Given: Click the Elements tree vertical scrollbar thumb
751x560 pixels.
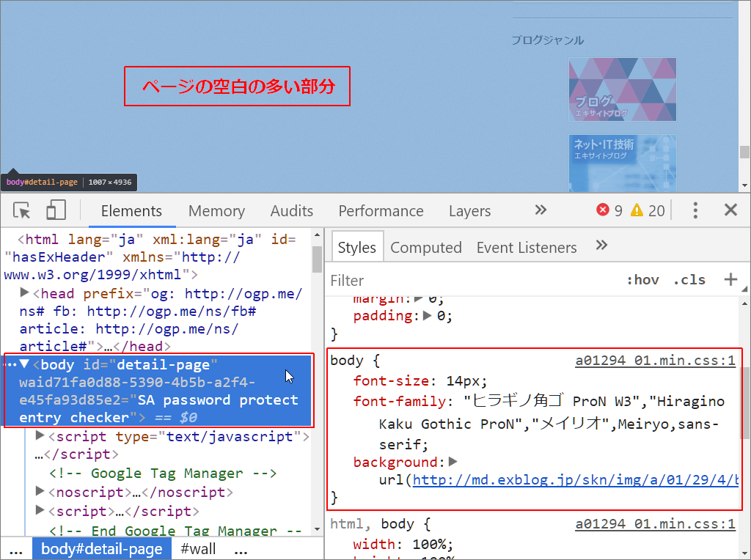Looking at the screenshot, I should point(317,259).
